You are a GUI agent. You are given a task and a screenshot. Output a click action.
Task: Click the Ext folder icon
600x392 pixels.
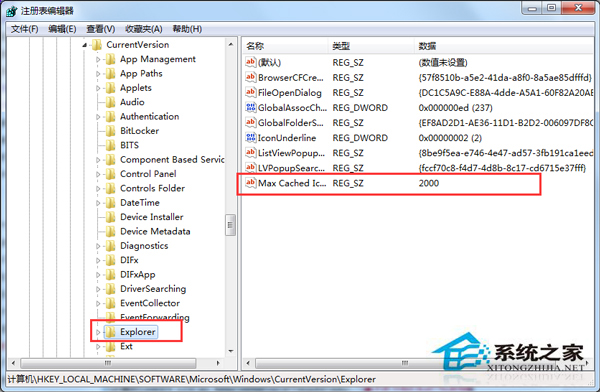point(110,346)
